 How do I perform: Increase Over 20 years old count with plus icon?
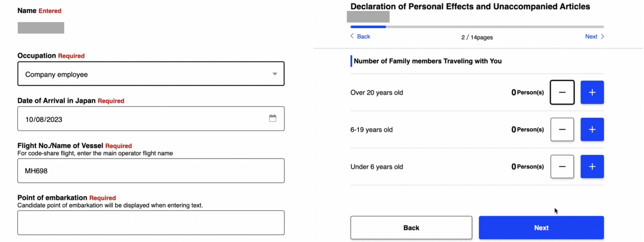592,92
